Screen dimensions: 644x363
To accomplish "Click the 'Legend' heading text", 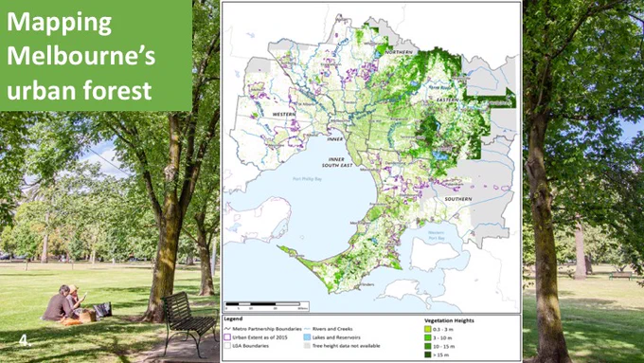I will 233,318.
